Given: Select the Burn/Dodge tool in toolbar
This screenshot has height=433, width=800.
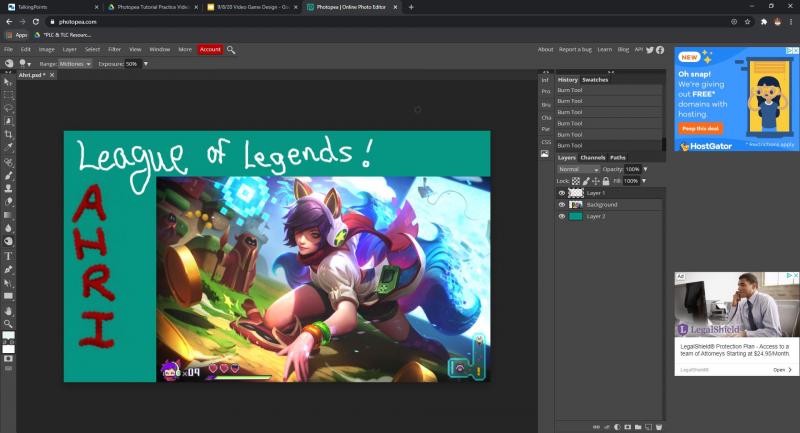Looking at the screenshot, I should coord(8,242).
